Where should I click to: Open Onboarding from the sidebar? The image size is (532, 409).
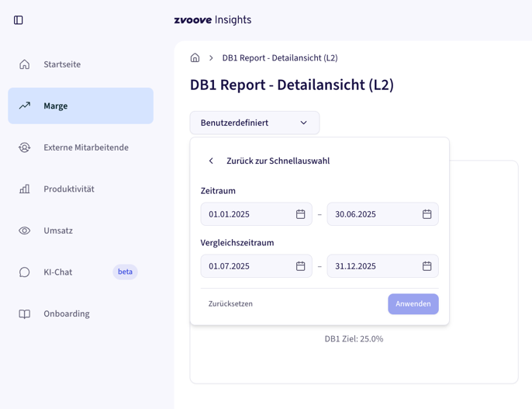coord(66,314)
